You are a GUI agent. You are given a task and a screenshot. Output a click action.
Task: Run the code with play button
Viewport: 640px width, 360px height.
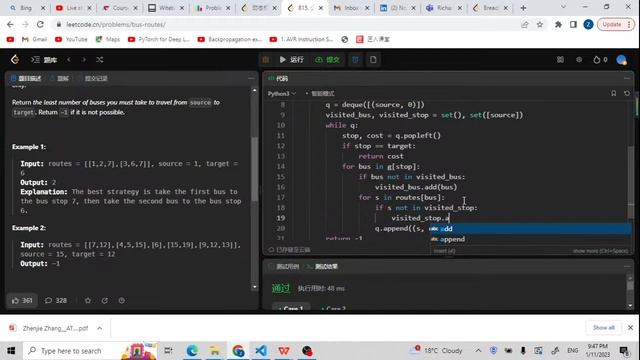coord(291,60)
